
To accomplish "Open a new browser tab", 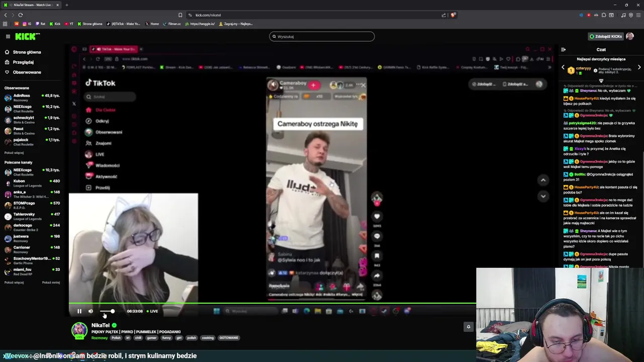I will point(66,5).
